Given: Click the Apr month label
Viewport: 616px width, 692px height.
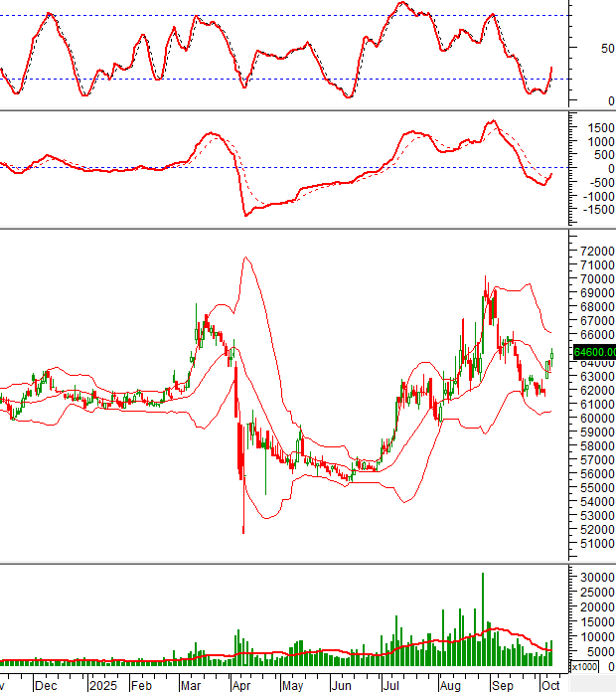Looking at the screenshot, I should pyautogui.click(x=241, y=685).
